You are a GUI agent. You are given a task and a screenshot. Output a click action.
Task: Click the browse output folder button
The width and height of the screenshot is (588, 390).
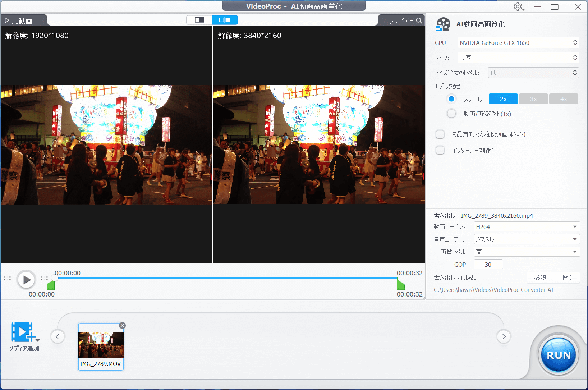tap(540, 278)
